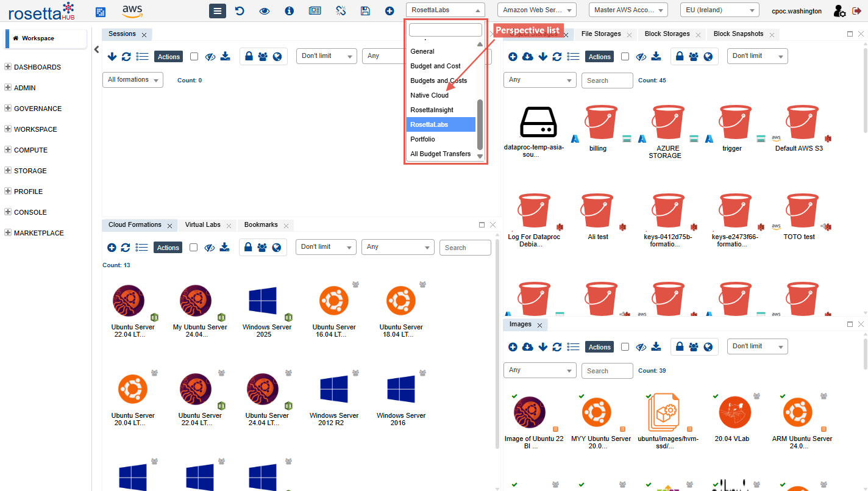
Task: Select Native Cloud from perspective list
Action: [429, 95]
